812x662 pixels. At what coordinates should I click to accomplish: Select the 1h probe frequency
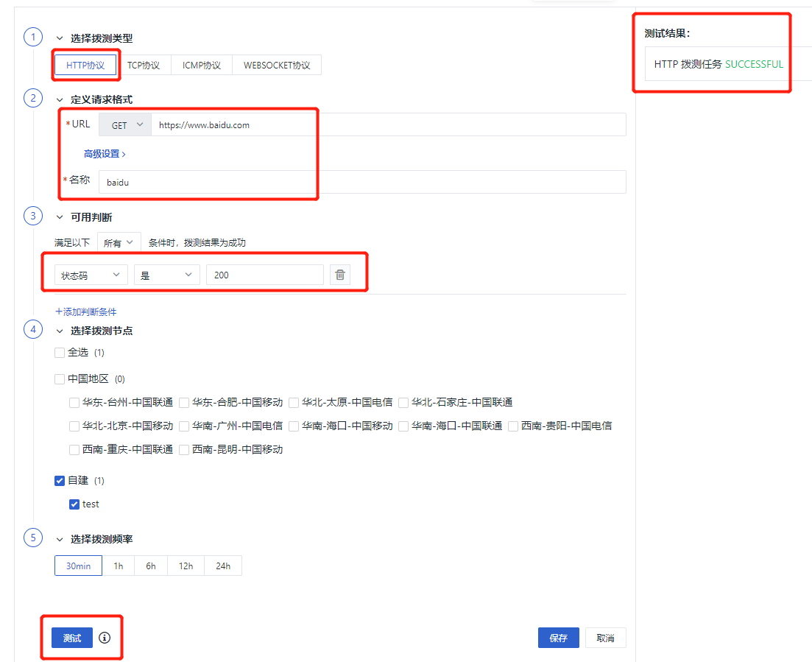(119, 566)
